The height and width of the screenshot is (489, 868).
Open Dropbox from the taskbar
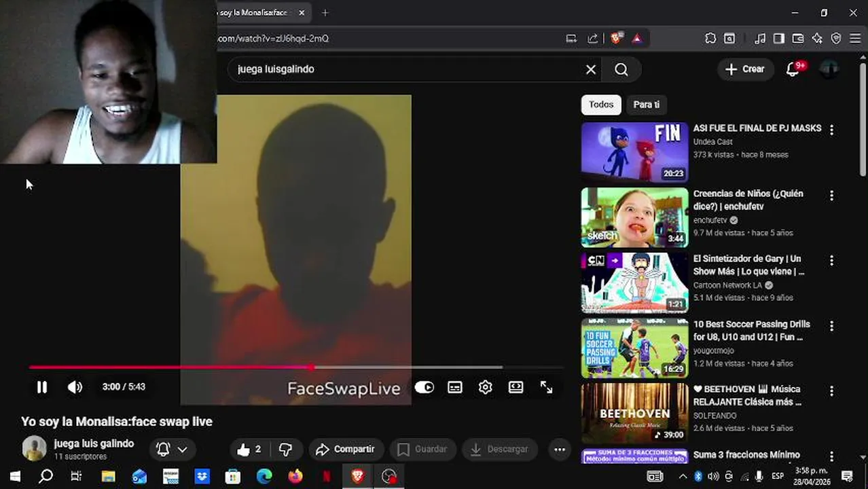click(202, 477)
